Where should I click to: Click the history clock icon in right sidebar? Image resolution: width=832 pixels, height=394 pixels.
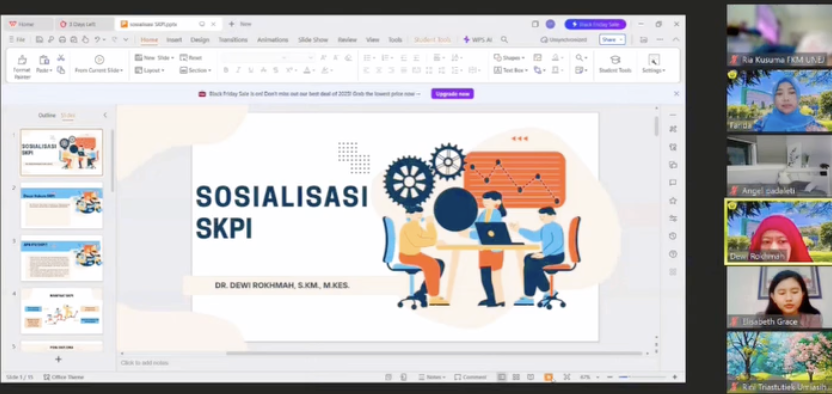(x=673, y=236)
